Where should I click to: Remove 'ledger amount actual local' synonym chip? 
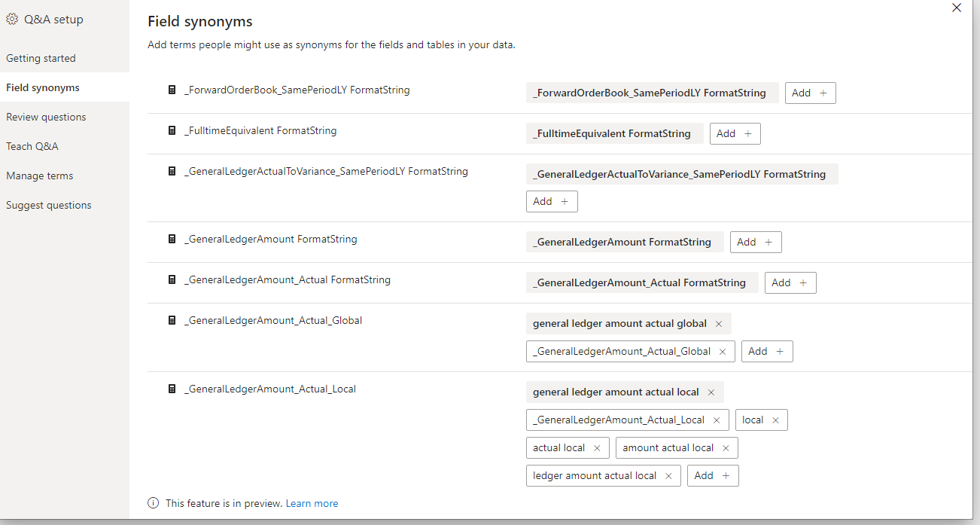(668, 476)
